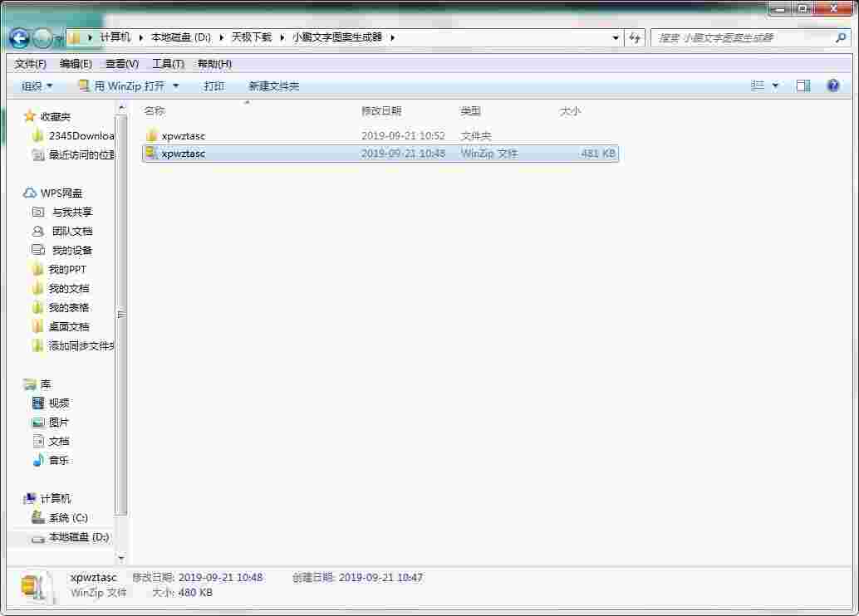Open Windows Explorer help via question mark
Screen dimensions: 859x616
coord(832,85)
